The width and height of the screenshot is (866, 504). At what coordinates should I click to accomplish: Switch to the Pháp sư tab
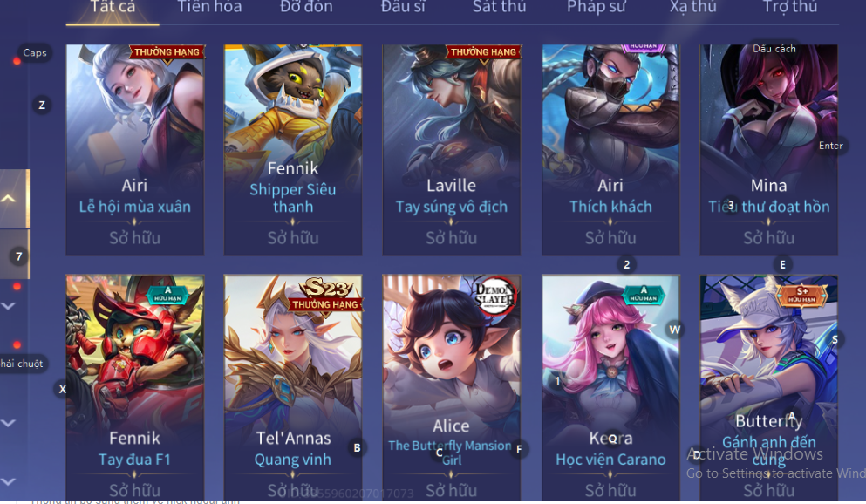pos(596,8)
